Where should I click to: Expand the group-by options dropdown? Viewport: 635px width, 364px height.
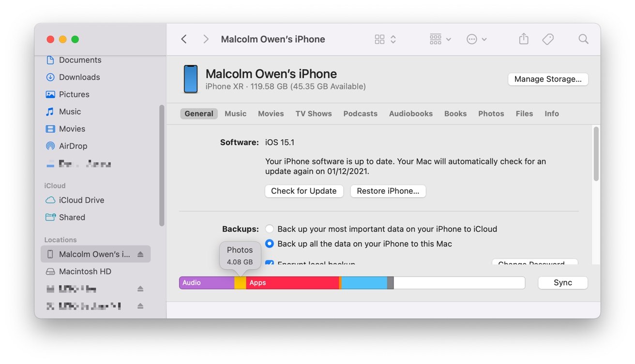click(x=440, y=39)
